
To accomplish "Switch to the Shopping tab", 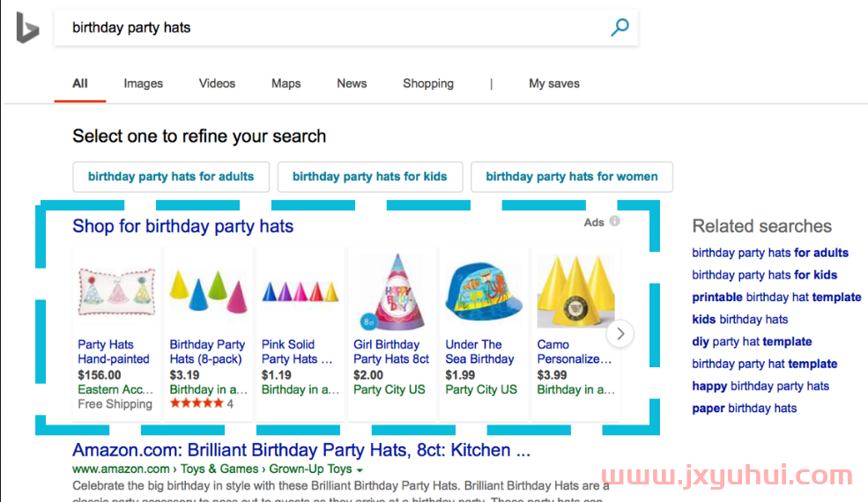I will click(x=428, y=84).
